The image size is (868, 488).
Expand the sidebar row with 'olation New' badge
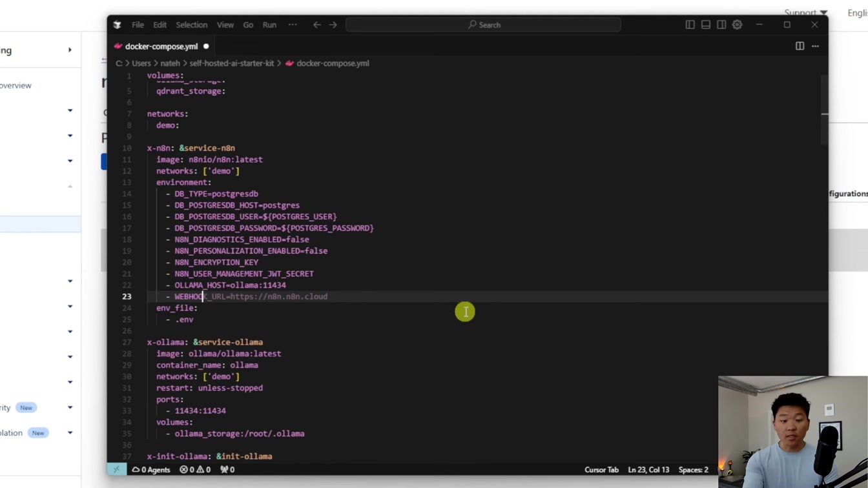(x=70, y=432)
